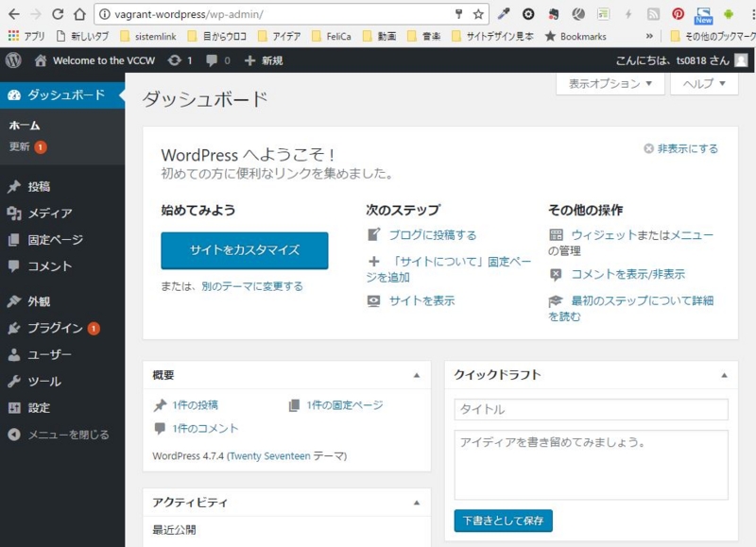Show more bookmarks via » chevron
Image resolution: width=756 pixels, height=547 pixels.
coord(649,36)
